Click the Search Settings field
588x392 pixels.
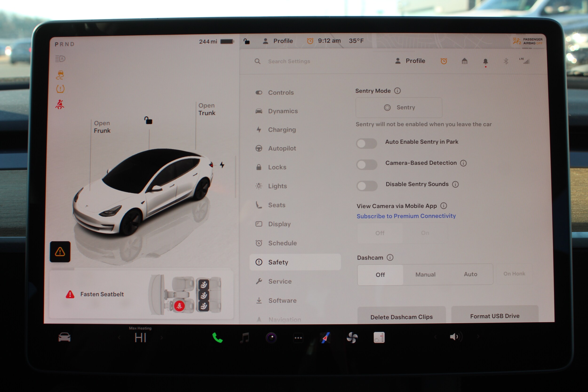coord(289,61)
